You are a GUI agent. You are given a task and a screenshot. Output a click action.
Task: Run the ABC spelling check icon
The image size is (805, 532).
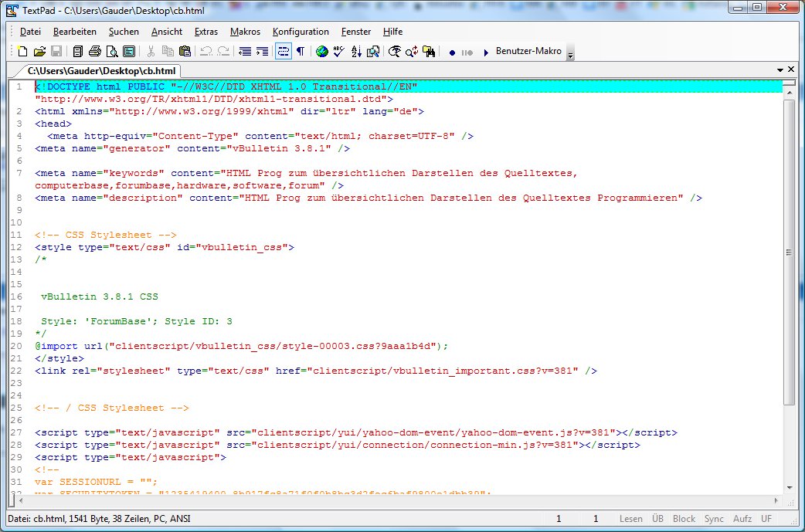339,51
